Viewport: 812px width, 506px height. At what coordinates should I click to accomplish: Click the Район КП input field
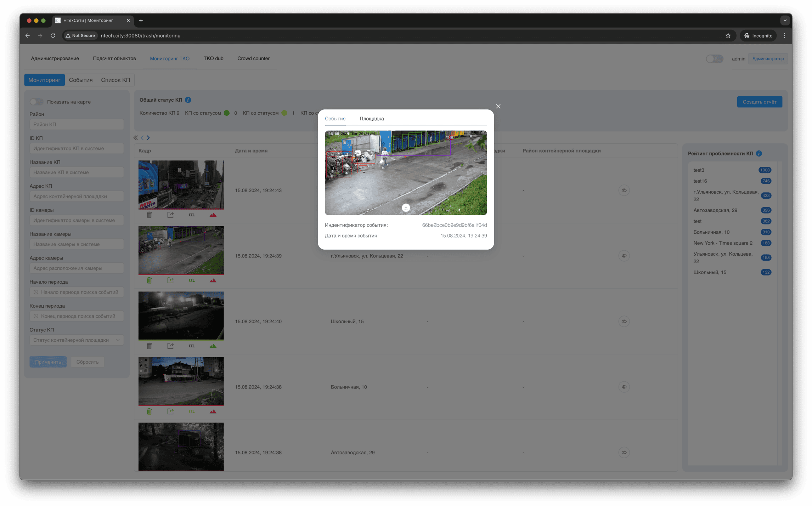point(77,124)
